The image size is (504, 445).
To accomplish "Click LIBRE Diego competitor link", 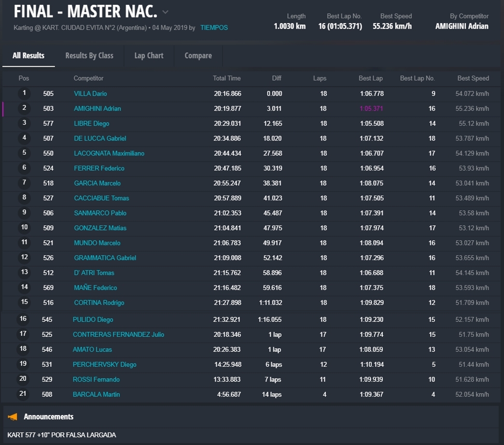I will click(x=91, y=124).
